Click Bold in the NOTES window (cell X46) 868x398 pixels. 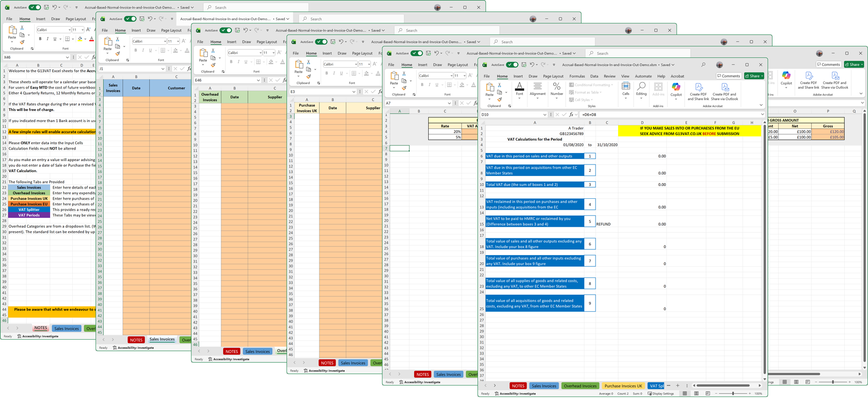point(40,39)
